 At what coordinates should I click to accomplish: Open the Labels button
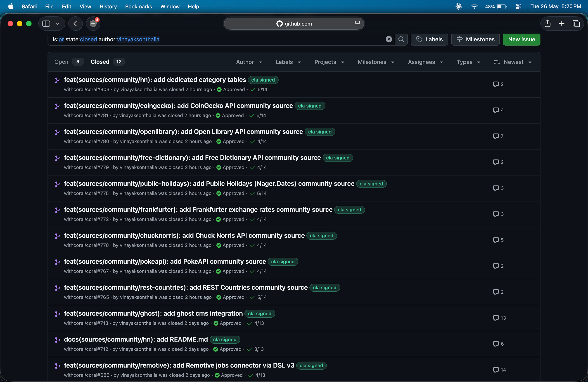point(429,39)
